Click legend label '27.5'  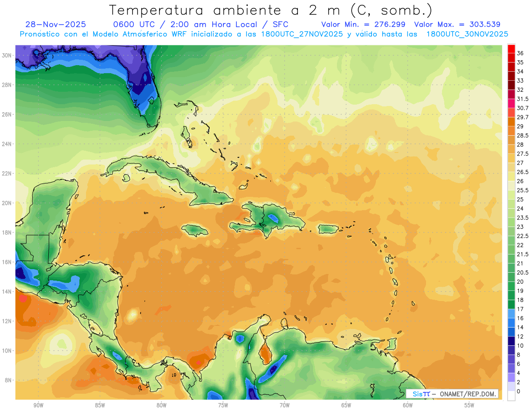point(523,153)
